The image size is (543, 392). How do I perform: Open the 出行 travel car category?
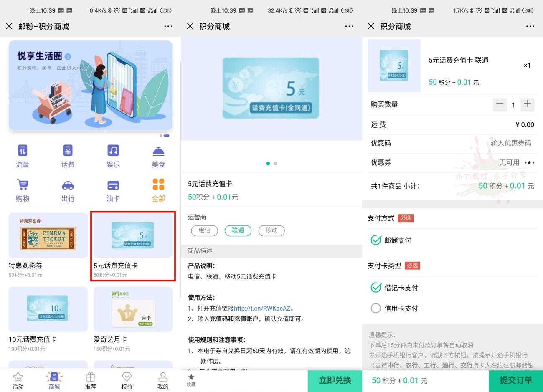point(68,190)
